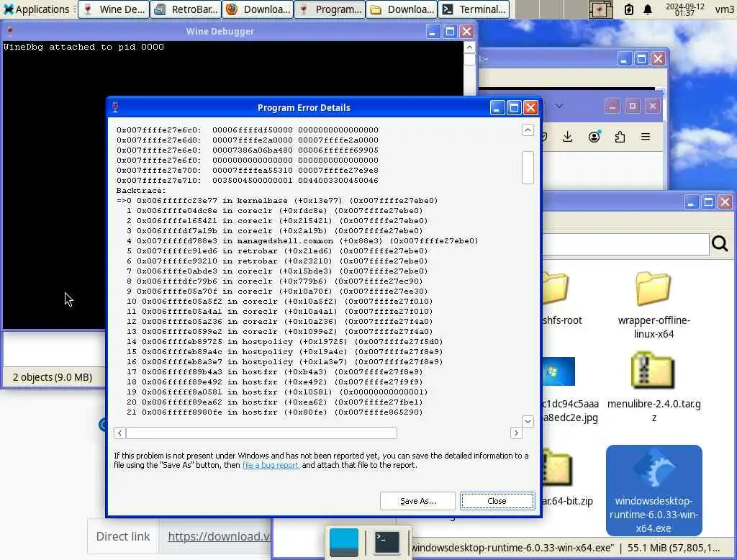Viewport: 737px width, 560px height.
Task: Open the Firefox hamburger menu
Action: 646,137
